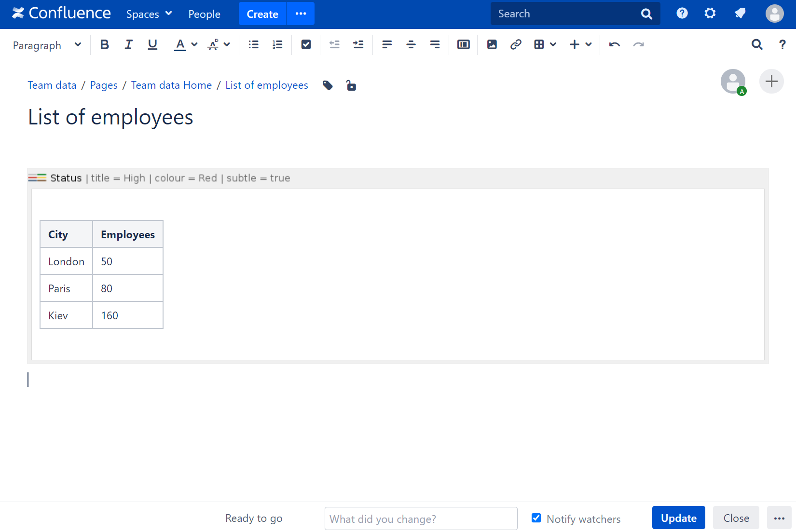Insert a link

tap(516, 45)
